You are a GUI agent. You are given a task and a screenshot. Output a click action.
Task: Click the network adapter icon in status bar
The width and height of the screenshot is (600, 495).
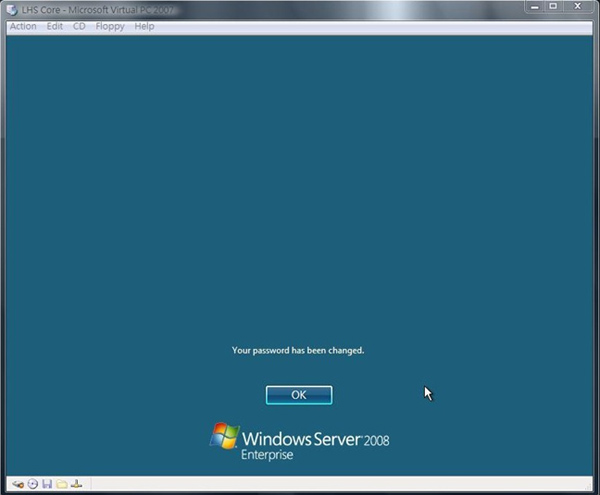click(76, 484)
